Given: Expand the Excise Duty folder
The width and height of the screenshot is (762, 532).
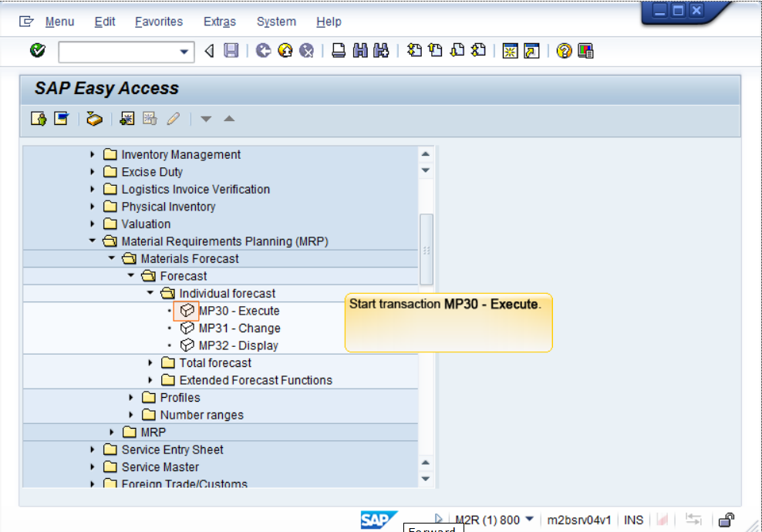Looking at the screenshot, I should [x=93, y=172].
